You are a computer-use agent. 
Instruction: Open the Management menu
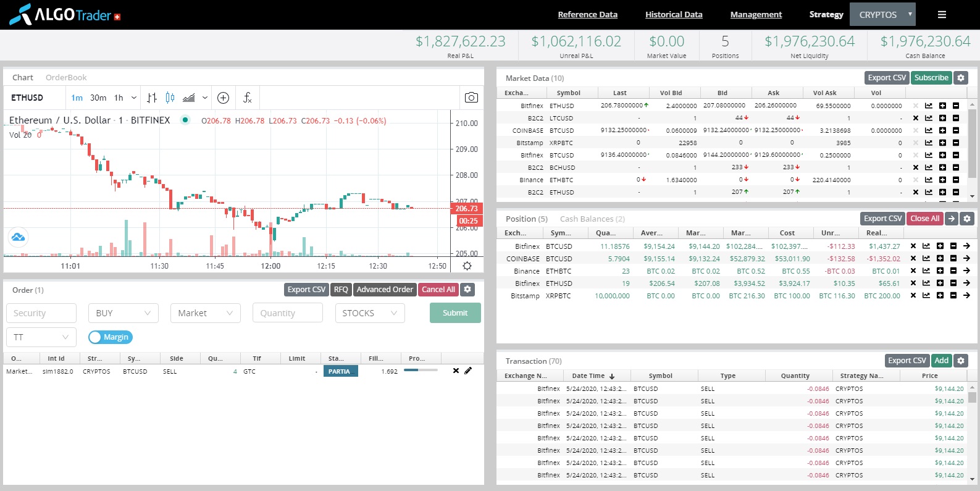click(x=756, y=14)
